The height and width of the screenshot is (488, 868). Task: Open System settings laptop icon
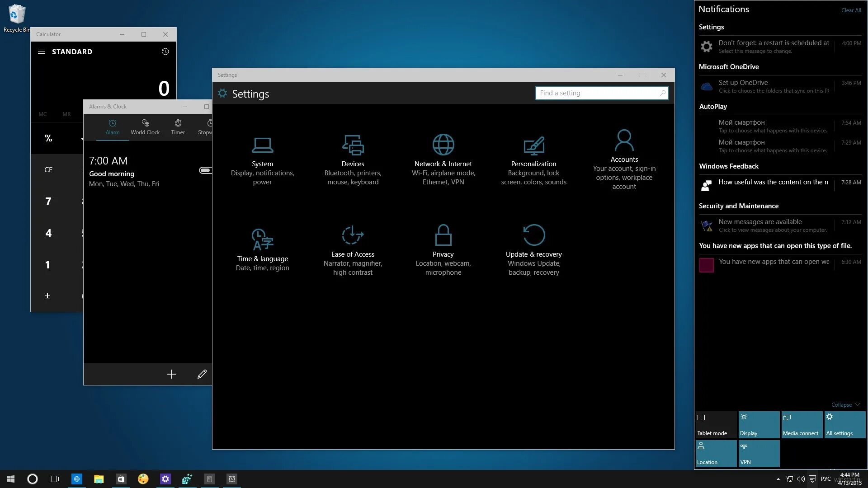click(x=262, y=145)
